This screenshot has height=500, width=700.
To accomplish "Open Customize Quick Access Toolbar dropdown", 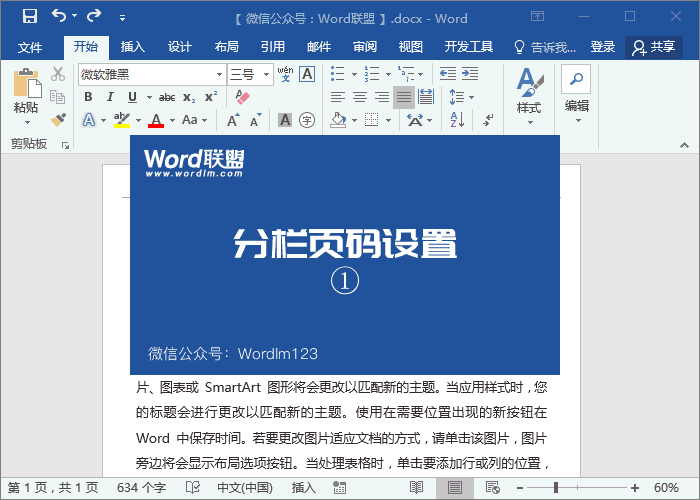I will coord(122,18).
